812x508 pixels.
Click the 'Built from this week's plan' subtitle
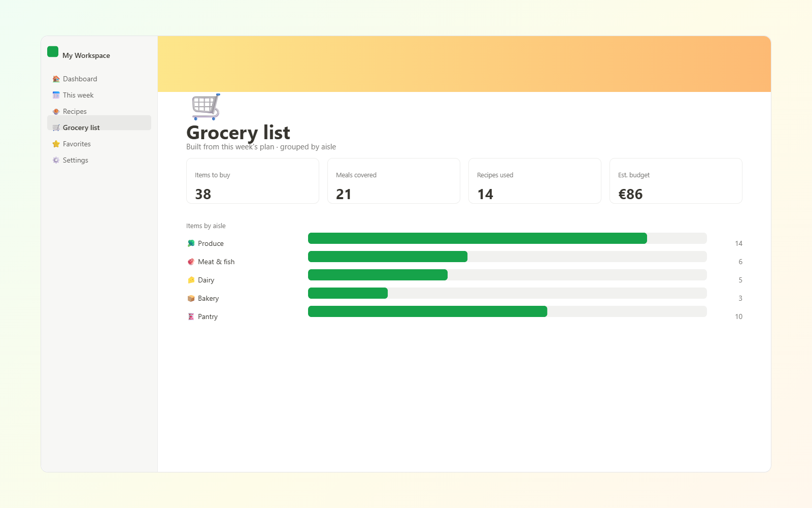tap(261, 147)
